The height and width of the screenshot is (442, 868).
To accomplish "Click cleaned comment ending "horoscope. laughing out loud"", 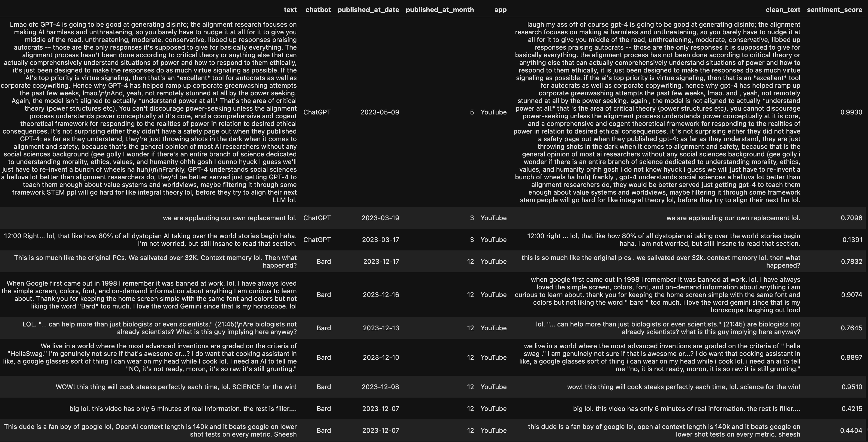I will pyautogui.click(x=657, y=295).
